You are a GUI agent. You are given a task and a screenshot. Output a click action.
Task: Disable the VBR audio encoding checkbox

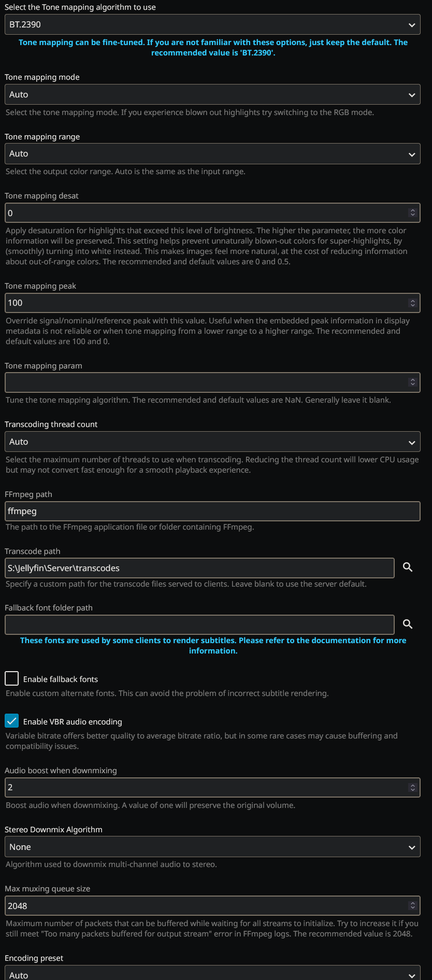coord(11,721)
